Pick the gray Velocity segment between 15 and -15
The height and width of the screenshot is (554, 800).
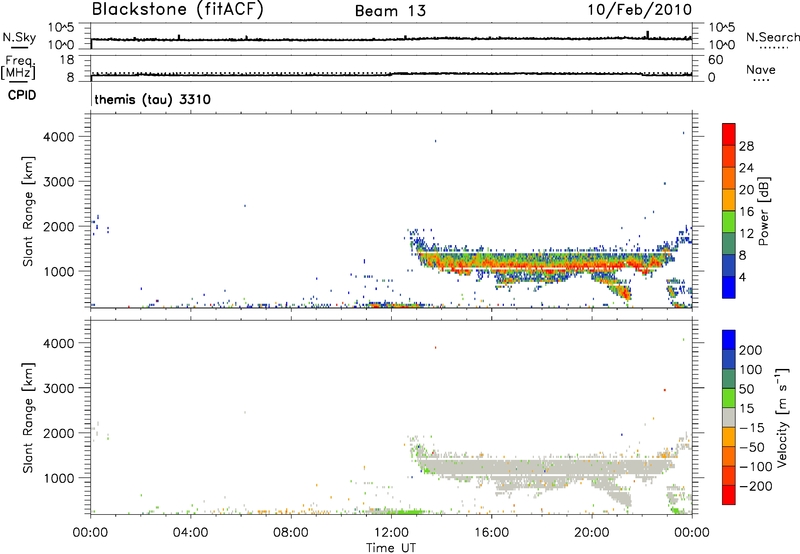tap(729, 417)
